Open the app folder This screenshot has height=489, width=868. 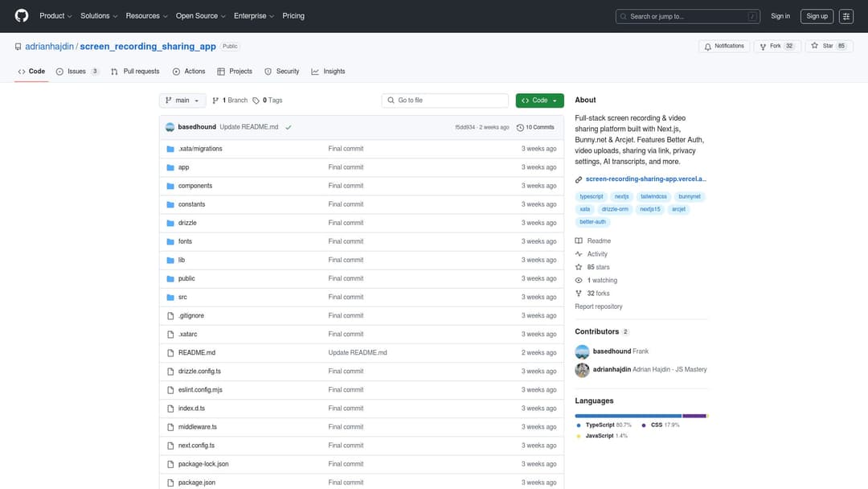(184, 167)
